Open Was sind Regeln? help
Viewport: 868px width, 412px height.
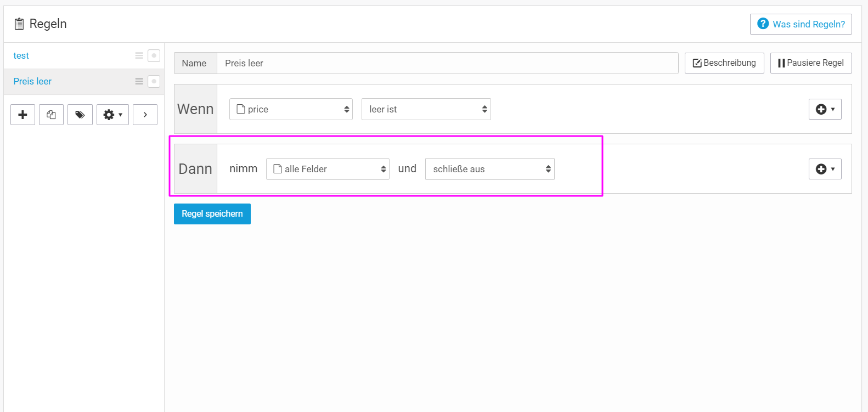pyautogui.click(x=801, y=24)
